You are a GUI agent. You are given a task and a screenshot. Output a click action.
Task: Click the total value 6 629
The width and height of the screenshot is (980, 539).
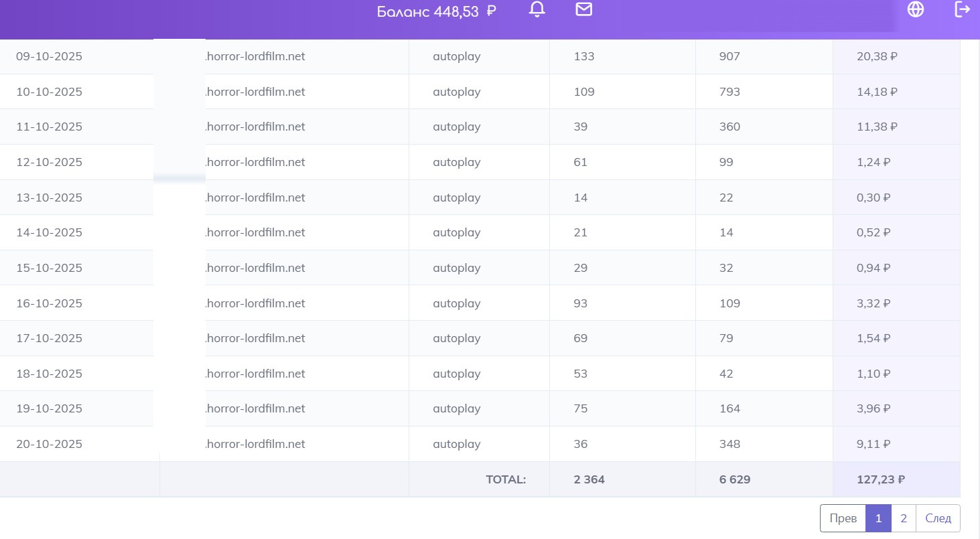[735, 479]
